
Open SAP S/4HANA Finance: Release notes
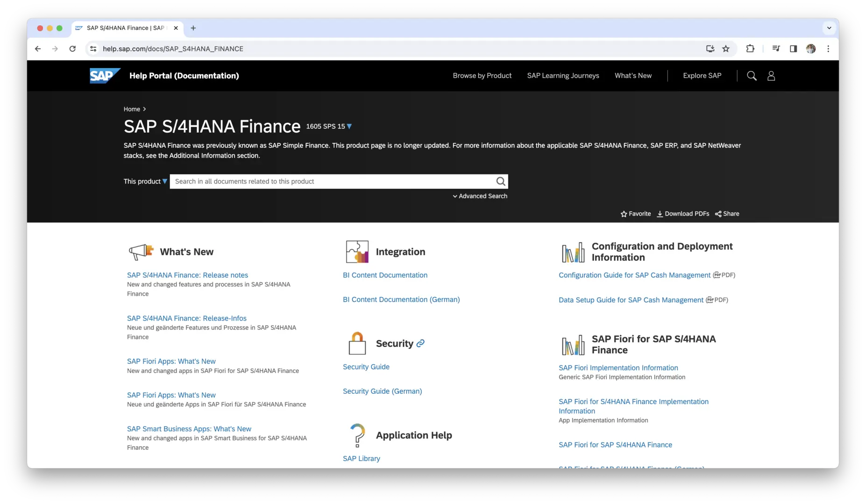pos(187,275)
